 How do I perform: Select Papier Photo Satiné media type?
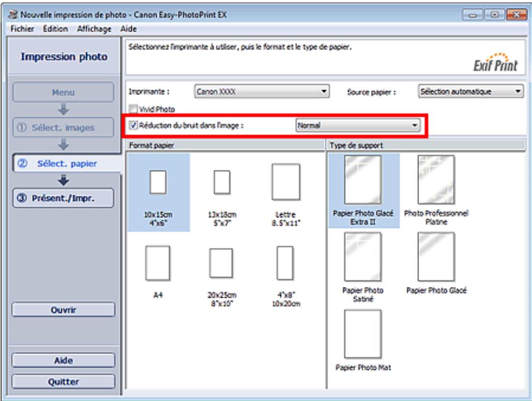363,257
